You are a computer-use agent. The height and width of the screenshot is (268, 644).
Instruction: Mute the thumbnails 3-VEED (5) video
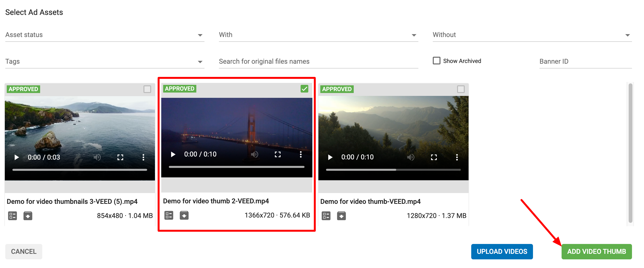click(x=97, y=157)
